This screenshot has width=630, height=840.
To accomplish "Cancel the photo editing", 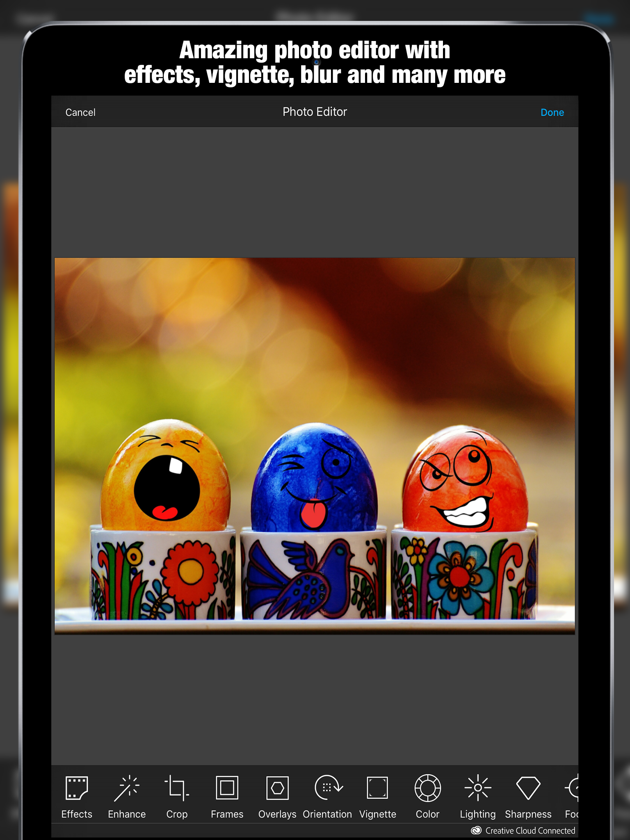I will tap(80, 112).
